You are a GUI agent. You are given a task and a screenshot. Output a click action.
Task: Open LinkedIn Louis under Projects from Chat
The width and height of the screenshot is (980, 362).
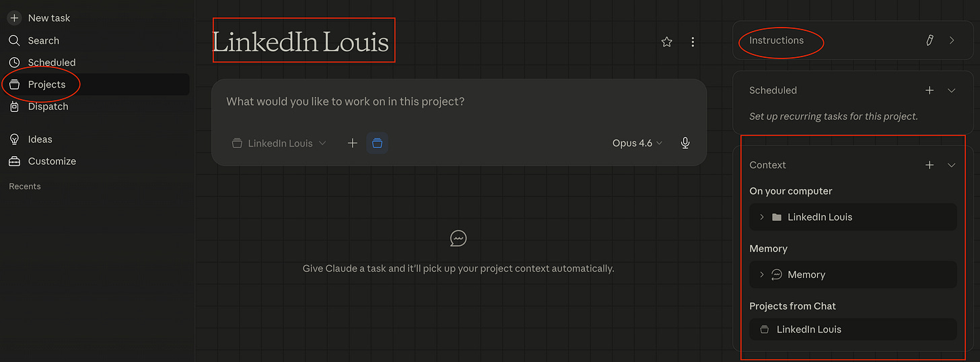point(853,330)
